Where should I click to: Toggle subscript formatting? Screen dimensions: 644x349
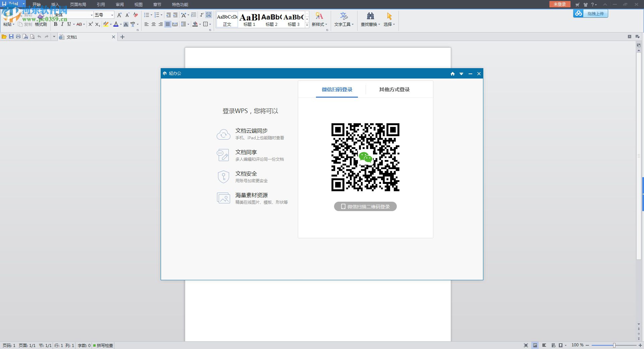coord(97,24)
